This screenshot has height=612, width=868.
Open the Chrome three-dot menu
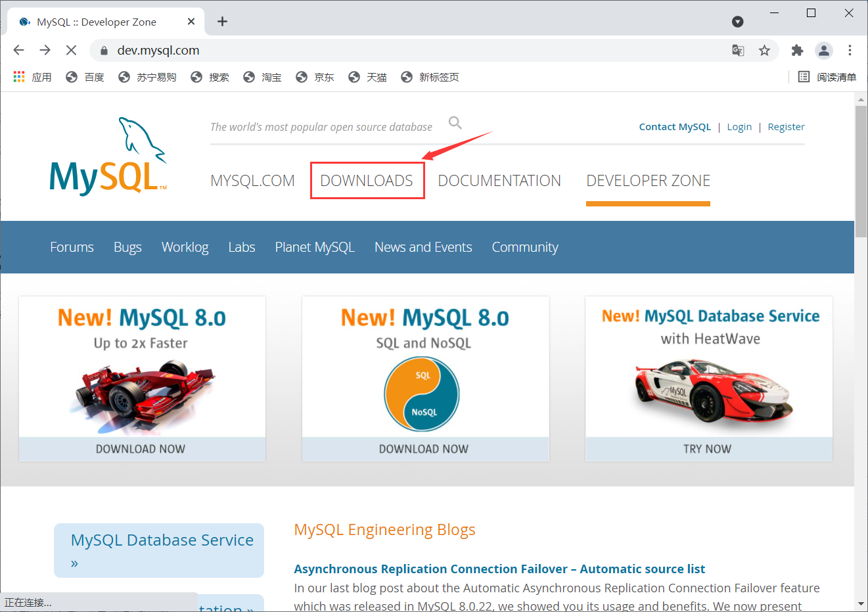click(x=850, y=51)
